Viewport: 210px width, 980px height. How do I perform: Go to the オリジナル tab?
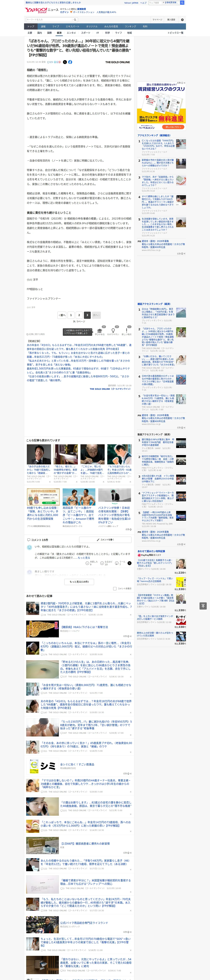[92, 27]
